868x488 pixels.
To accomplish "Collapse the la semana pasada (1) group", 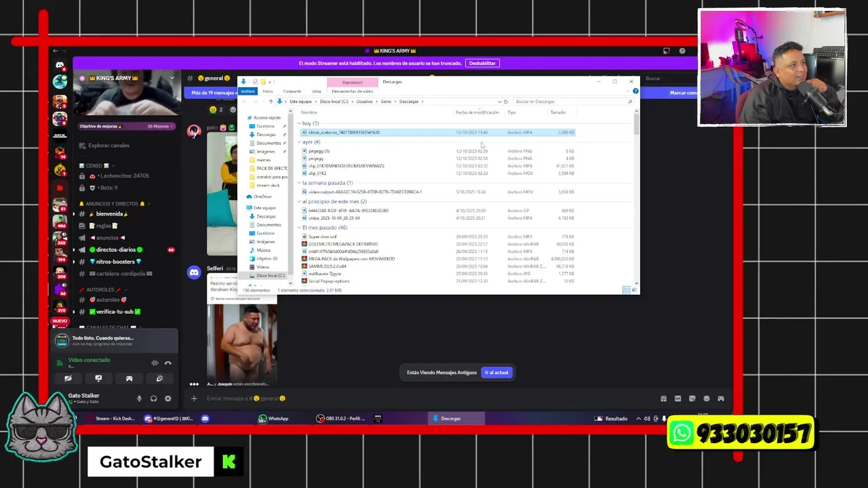I will click(299, 183).
